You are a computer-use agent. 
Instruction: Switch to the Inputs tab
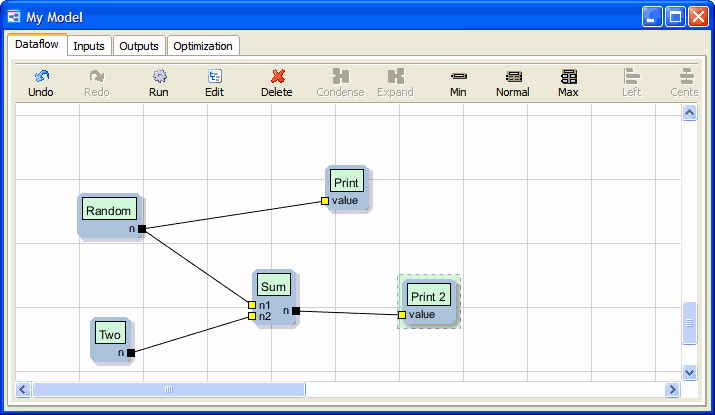click(89, 46)
